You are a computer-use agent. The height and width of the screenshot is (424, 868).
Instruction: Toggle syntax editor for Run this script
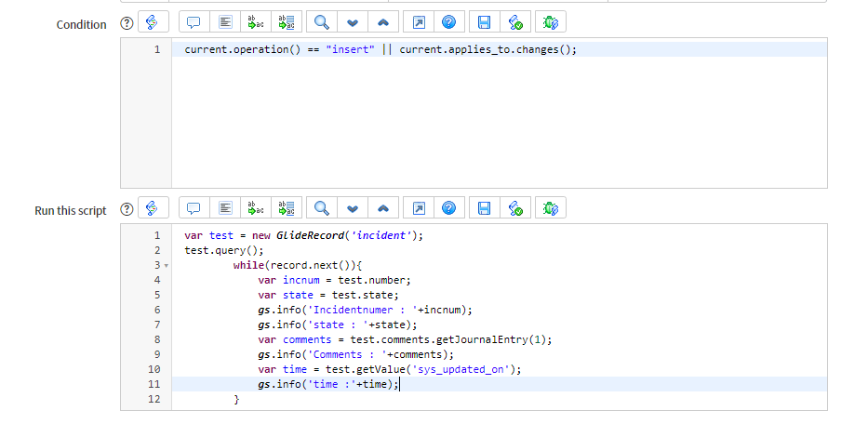tap(153, 208)
